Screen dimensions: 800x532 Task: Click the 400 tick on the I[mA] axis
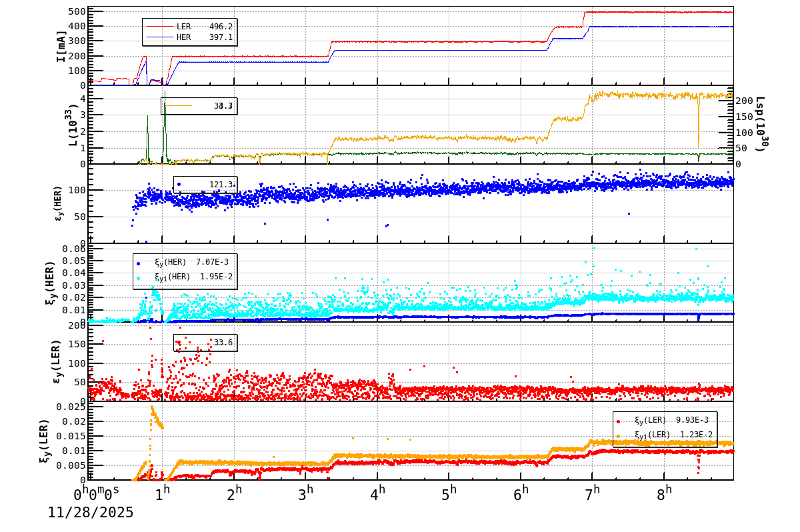pyautogui.click(x=77, y=26)
